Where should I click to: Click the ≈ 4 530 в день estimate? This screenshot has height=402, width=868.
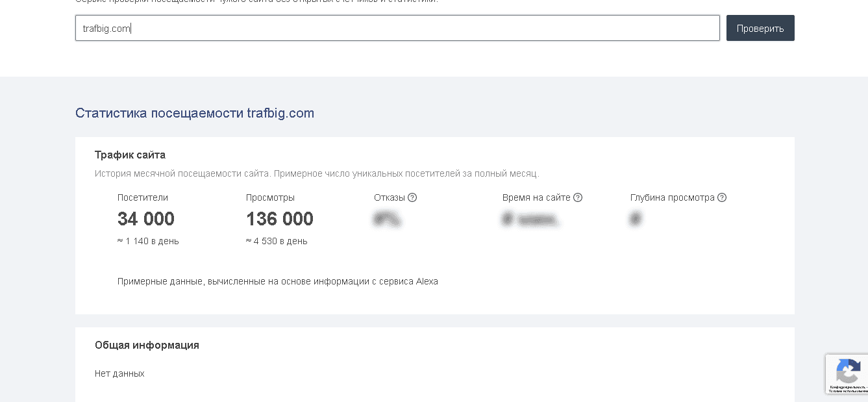click(277, 242)
